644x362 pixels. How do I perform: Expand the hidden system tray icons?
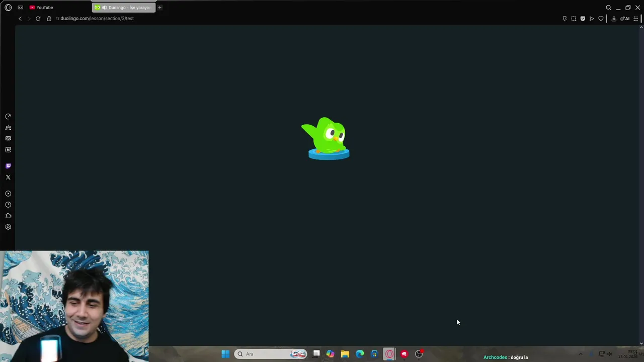tap(580, 354)
